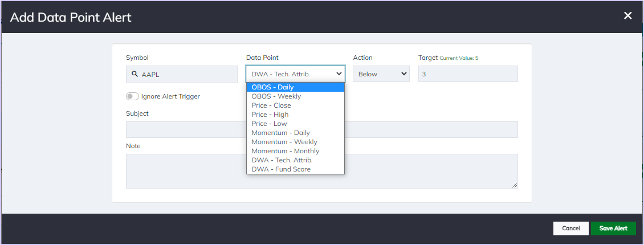This screenshot has width=644, height=245.
Task: Pick Momentum - Weekly from list
Action: [295, 142]
